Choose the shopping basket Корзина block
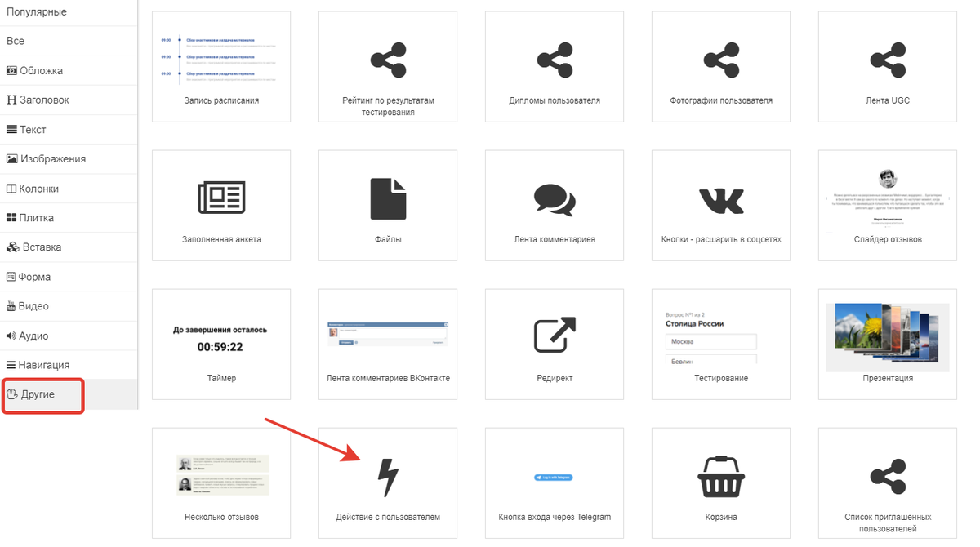Viewport: 980px width, 547px height. tap(721, 477)
